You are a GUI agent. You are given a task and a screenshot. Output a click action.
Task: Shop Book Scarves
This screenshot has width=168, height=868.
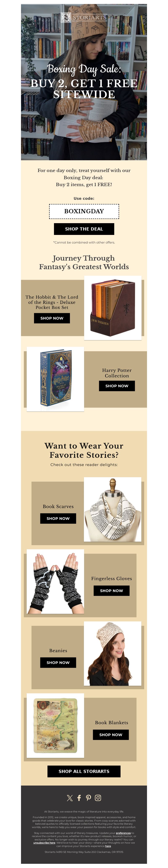coord(58,518)
